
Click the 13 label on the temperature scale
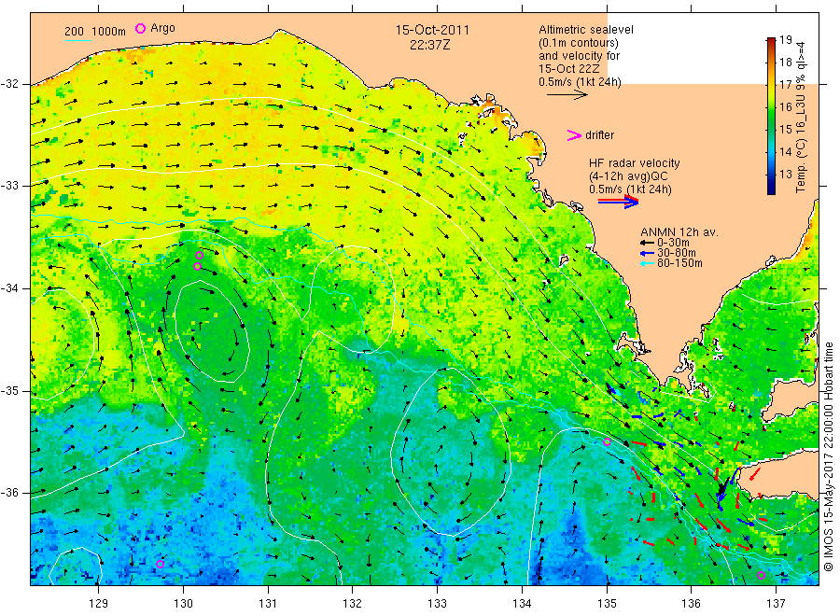tap(785, 175)
